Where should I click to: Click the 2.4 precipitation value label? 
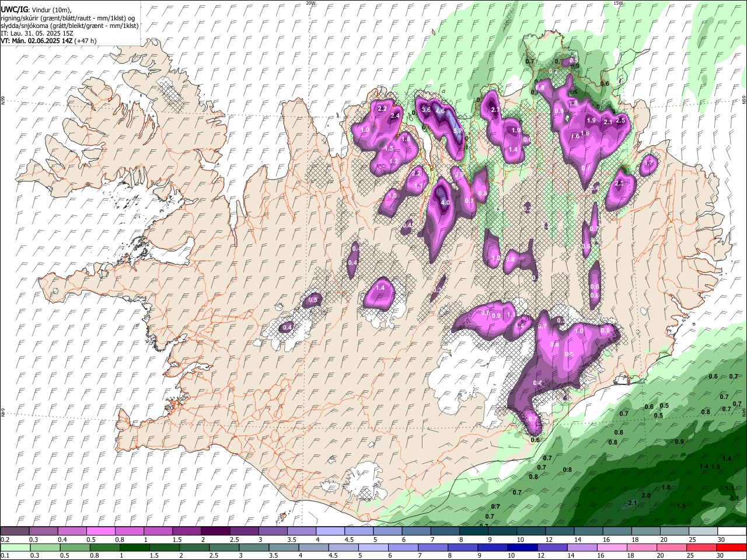click(395, 116)
